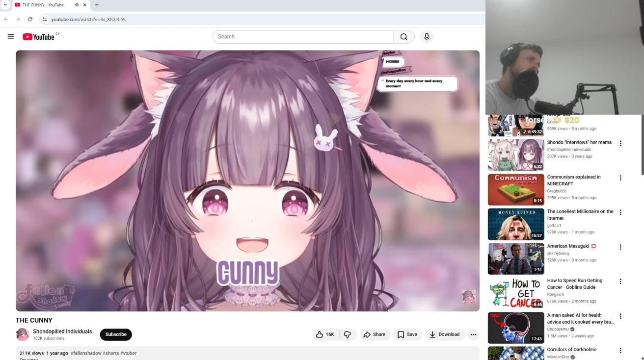Visit the Gragbuilds channel
Image resolution: width=644 pixels, height=360 pixels.
tap(557, 191)
